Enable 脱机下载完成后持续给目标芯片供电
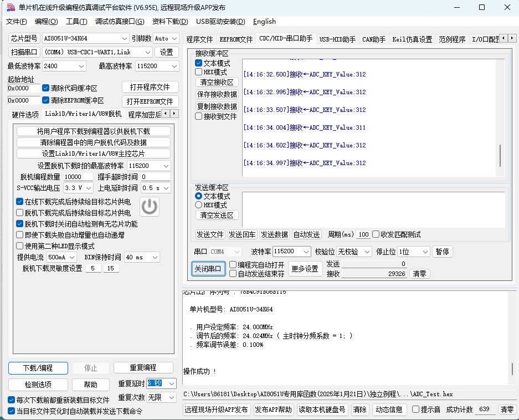This screenshot has height=420, width=519. click(x=20, y=213)
